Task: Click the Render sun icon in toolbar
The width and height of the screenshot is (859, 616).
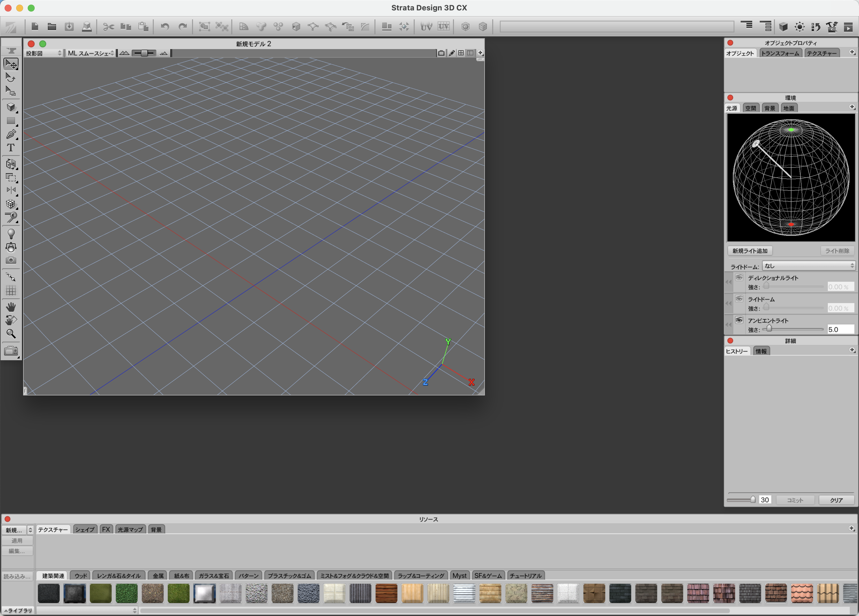Action: click(800, 27)
